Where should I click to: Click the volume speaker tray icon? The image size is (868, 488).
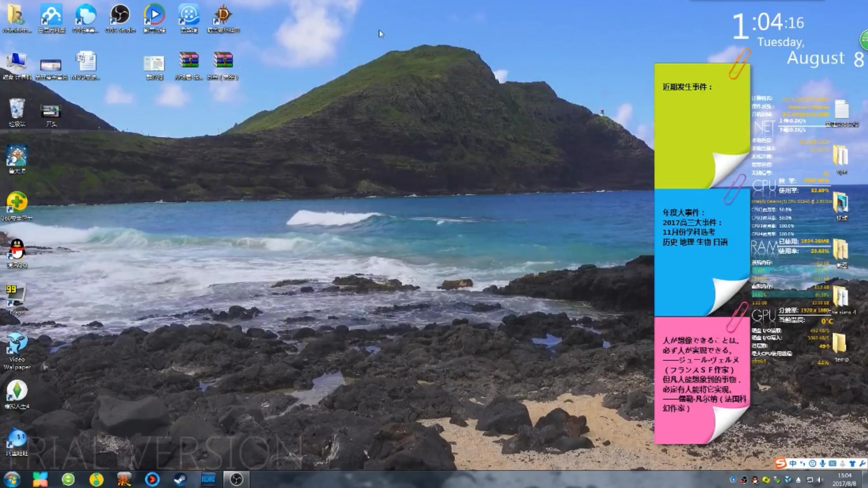pyautogui.click(x=821, y=480)
